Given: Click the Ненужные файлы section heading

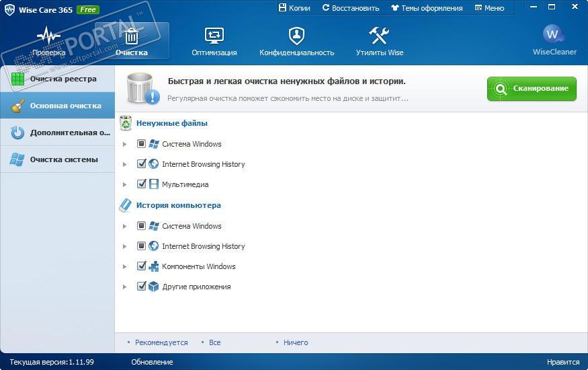Looking at the screenshot, I should (172, 123).
